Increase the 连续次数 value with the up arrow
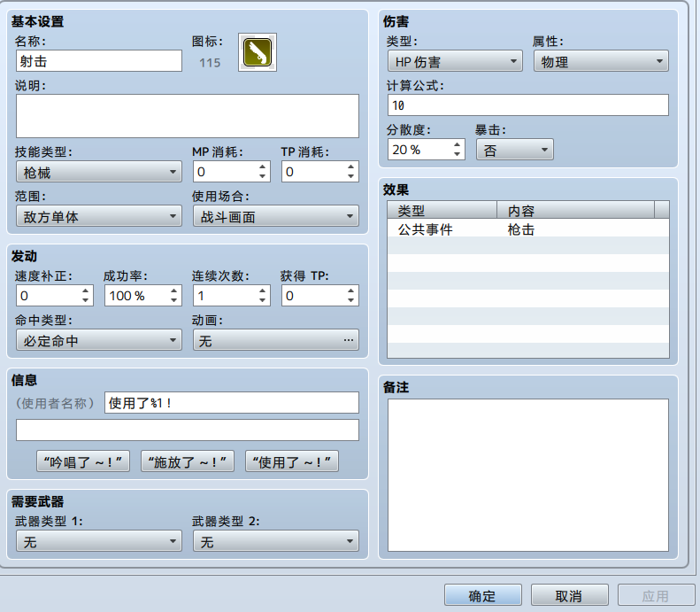 point(262,291)
